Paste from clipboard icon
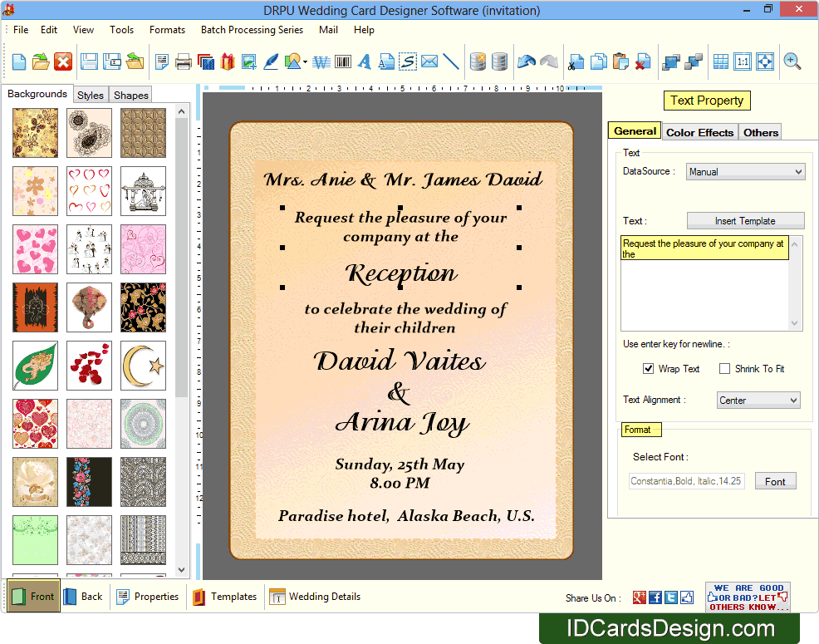Viewport: 819px width, 644px height. pos(620,61)
